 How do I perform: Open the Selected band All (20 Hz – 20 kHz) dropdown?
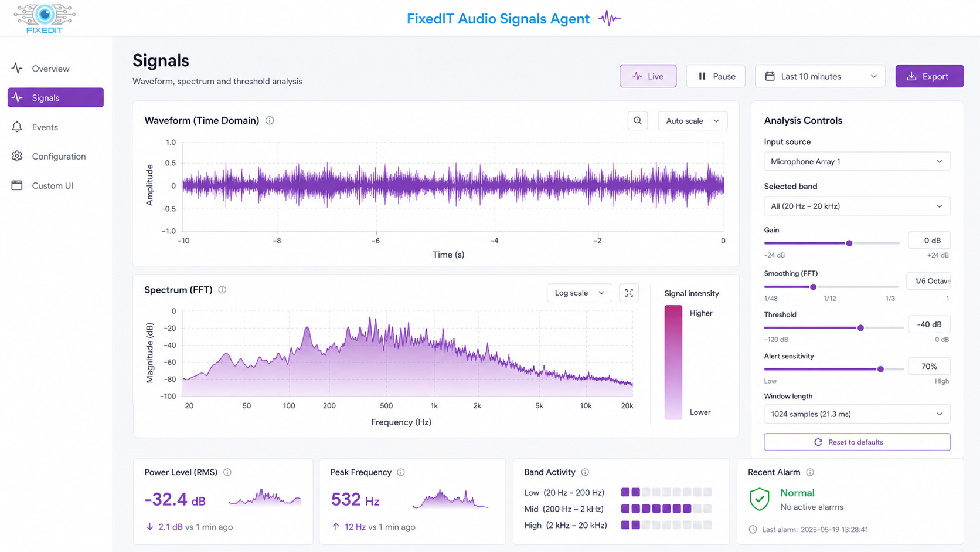[x=857, y=206]
